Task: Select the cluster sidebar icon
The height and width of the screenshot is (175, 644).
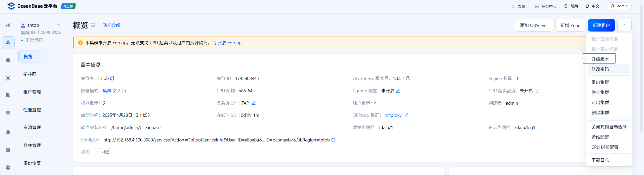Action: pyautogui.click(x=8, y=43)
